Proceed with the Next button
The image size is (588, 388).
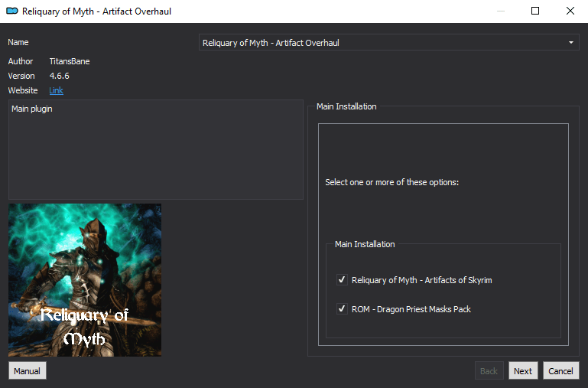[x=523, y=371]
